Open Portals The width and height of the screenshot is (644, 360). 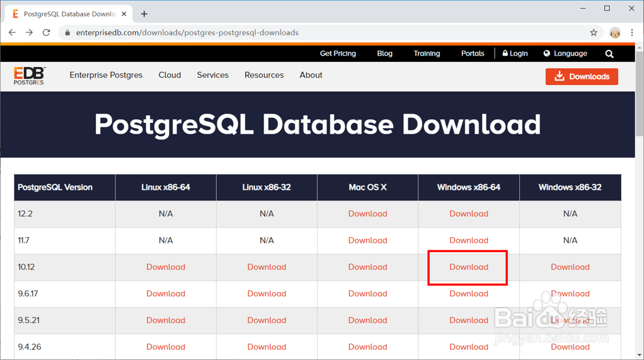pyautogui.click(x=473, y=54)
